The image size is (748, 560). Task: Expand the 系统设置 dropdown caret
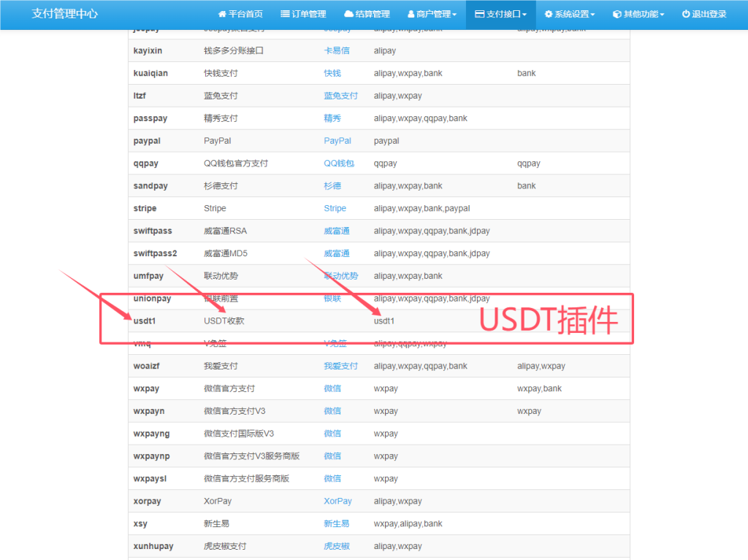592,15
